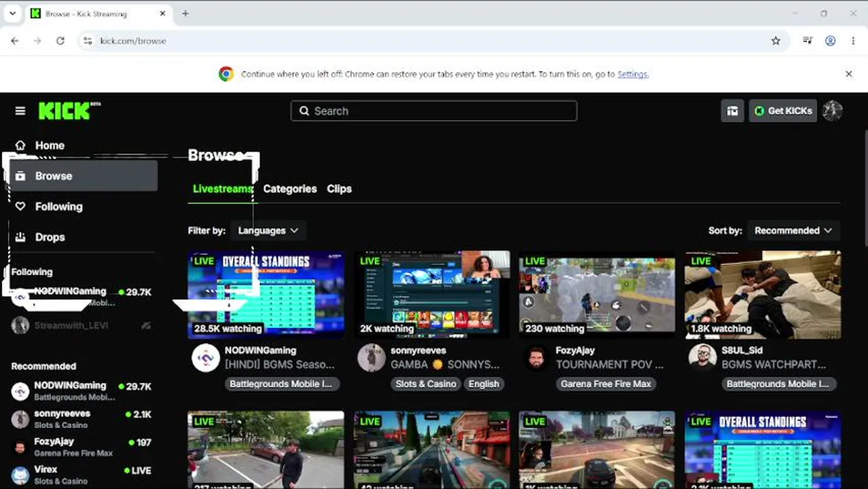This screenshot has height=489, width=868.
Task: Open sonnyreeves channel name link in grid
Action: pyautogui.click(x=418, y=350)
